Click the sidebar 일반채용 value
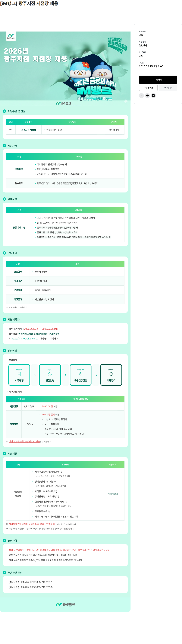Image resolution: width=182 pixels, height=644 pixels. click(143, 46)
